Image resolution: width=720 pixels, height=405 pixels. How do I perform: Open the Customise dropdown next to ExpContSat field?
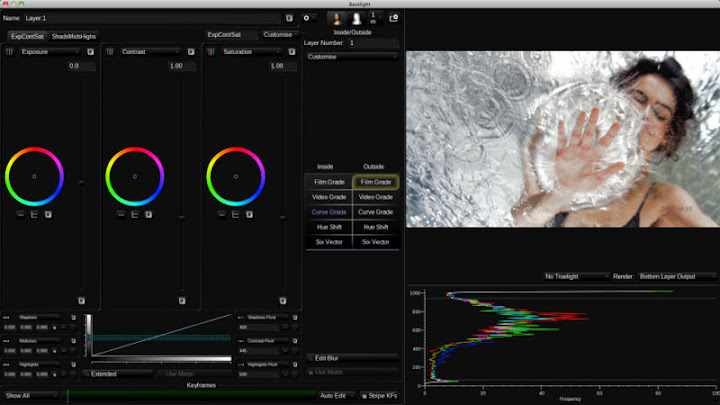pyautogui.click(x=281, y=35)
